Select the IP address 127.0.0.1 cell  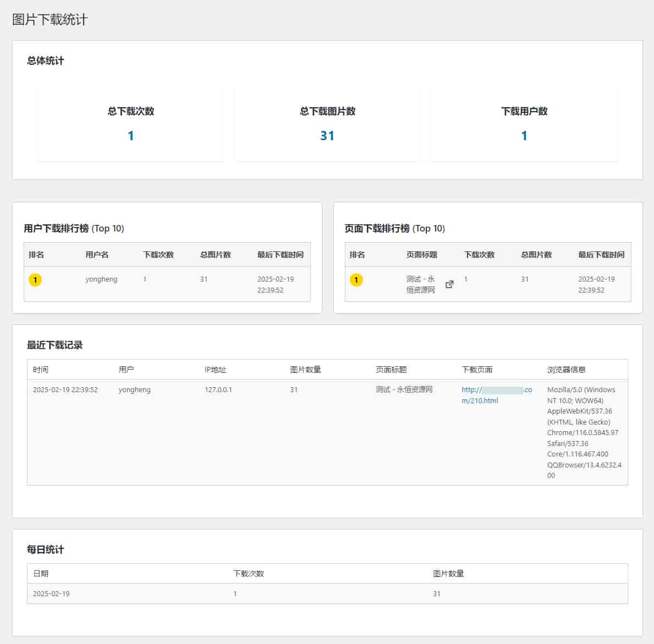tap(218, 390)
